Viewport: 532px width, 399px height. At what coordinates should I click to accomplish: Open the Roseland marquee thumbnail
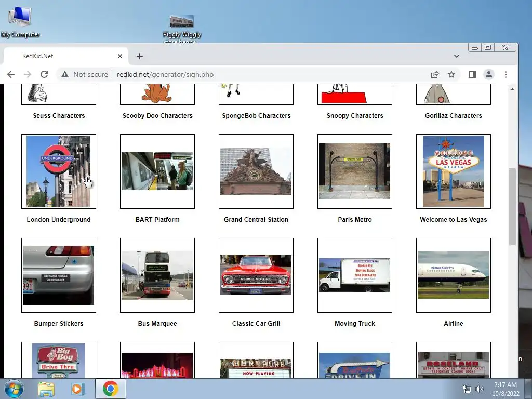454,361
